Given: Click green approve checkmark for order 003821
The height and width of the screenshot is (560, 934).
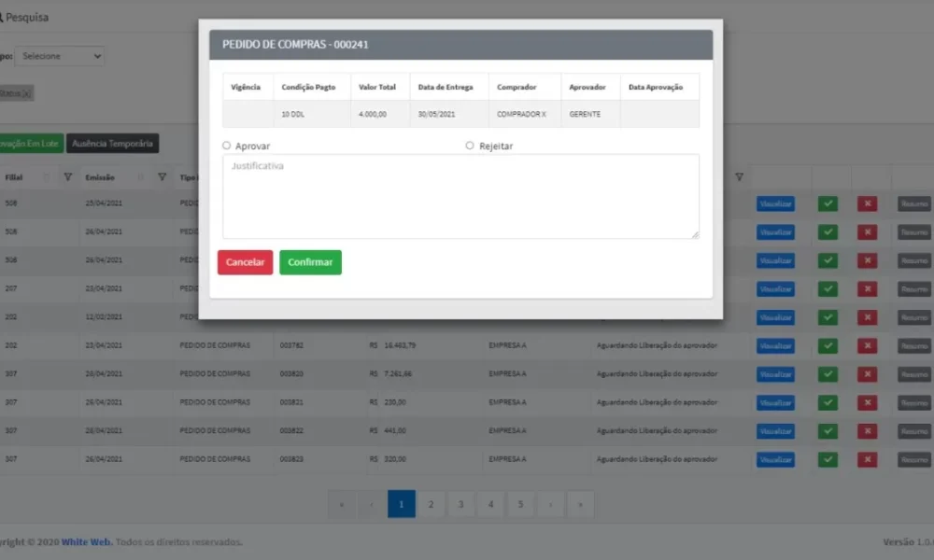Looking at the screenshot, I should click(x=828, y=403).
